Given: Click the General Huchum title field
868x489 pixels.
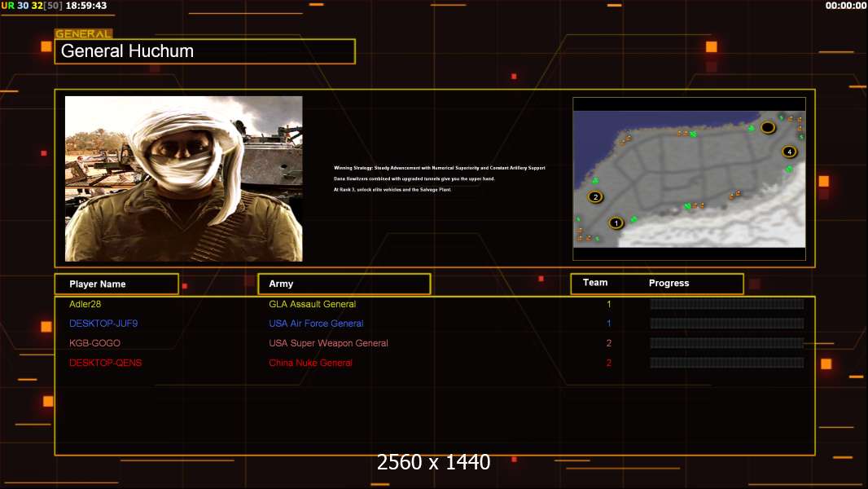Looking at the screenshot, I should [x=205, y=51].
